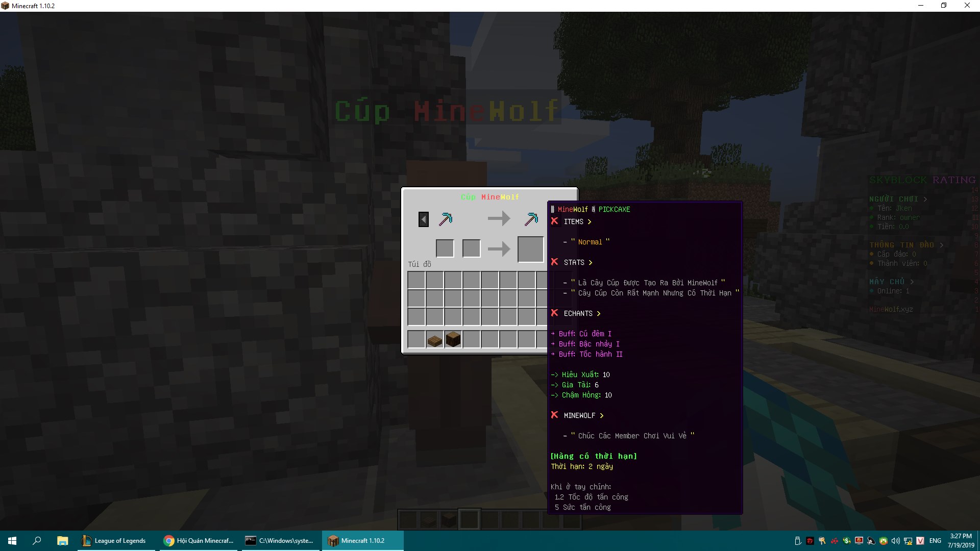Switch to League of Legends window
This screenshot has height=551, width=980.
tap(114, 541)
